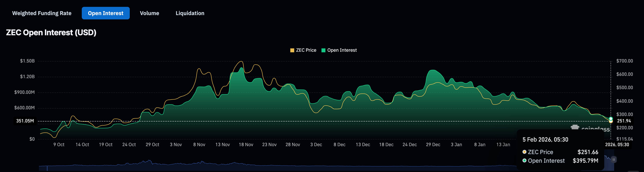Image resolution: width=644 pixels, height=172 pixels.
Task: Toggle ZEC Price series via legend label
Action: 306,50
